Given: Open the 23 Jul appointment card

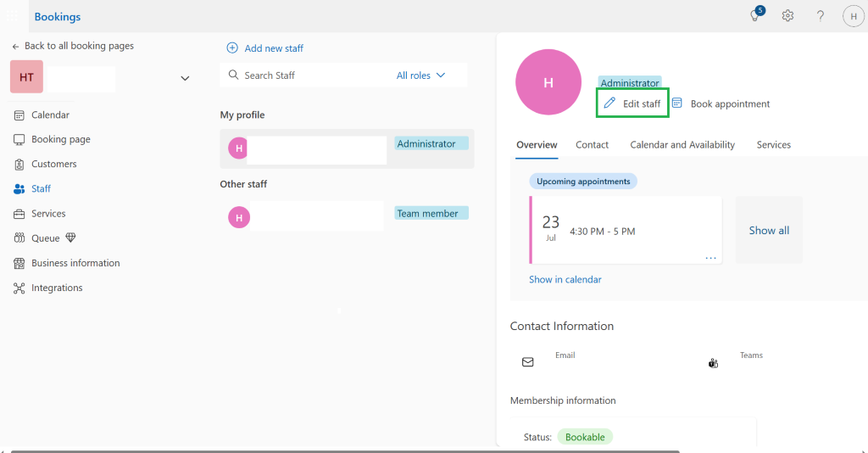Looking at the screenshot, I should pyautogui.click(x=626, y=230).
